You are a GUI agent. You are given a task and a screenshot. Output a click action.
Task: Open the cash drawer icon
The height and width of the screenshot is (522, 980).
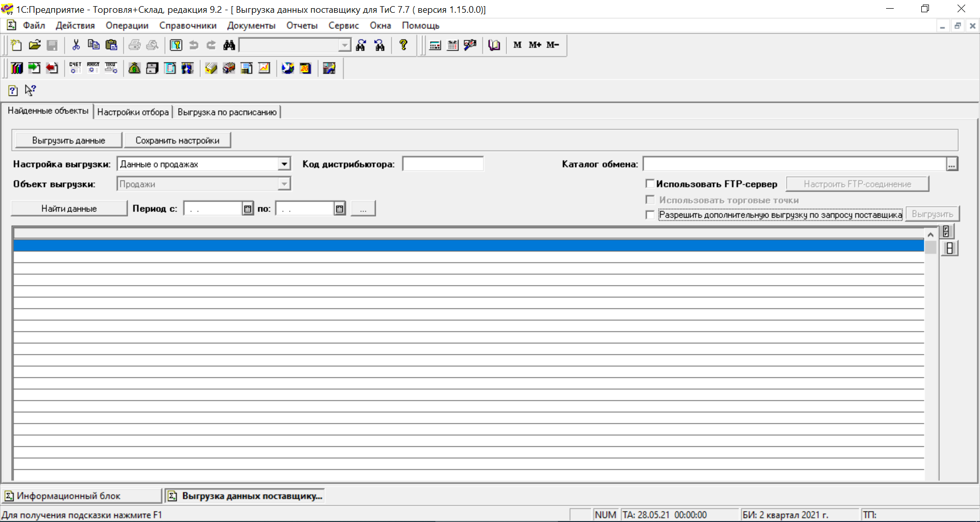pos(152,68)
